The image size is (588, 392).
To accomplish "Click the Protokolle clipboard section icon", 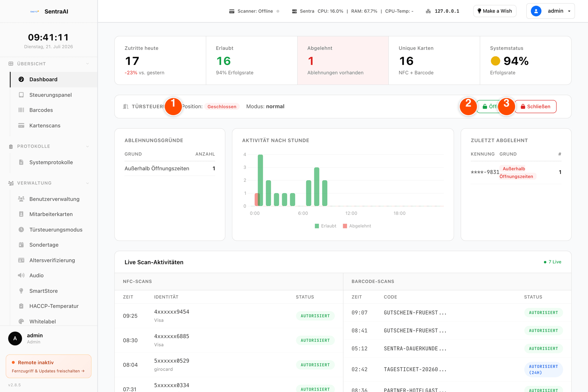I will pos(11,146).
